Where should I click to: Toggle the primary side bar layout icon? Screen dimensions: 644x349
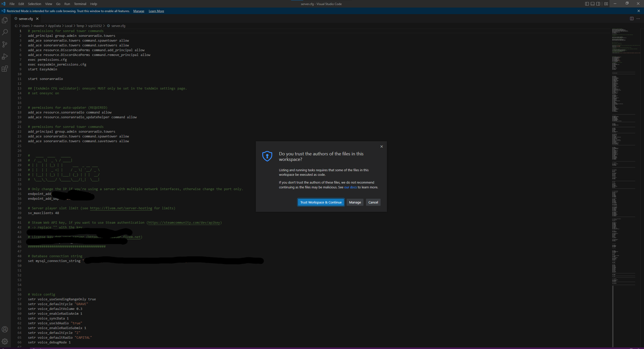click(587, 4)
